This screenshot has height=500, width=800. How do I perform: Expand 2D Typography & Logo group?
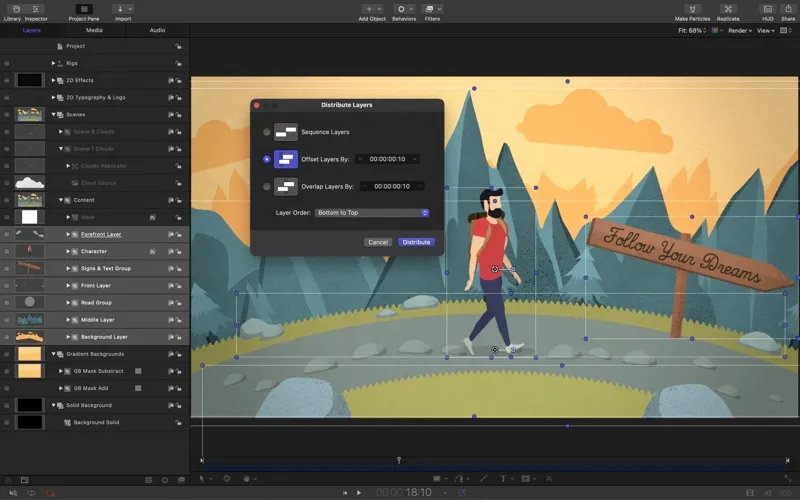pos(53,97)
